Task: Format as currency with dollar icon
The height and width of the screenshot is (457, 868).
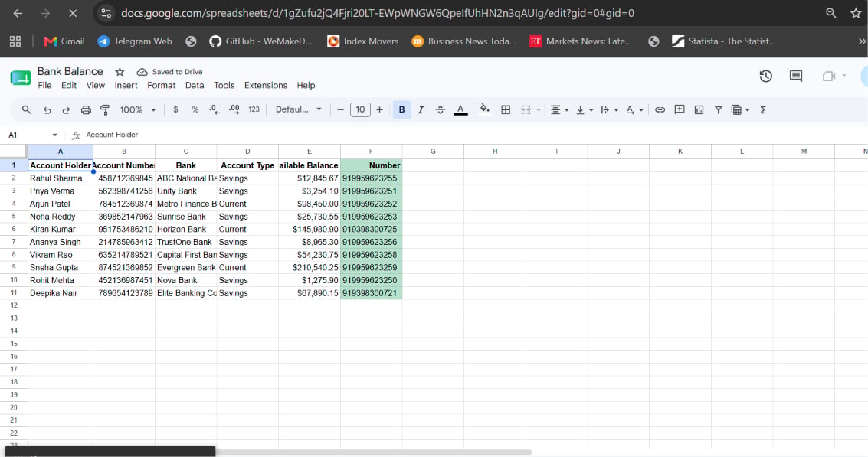Action: tap(175, 109)
